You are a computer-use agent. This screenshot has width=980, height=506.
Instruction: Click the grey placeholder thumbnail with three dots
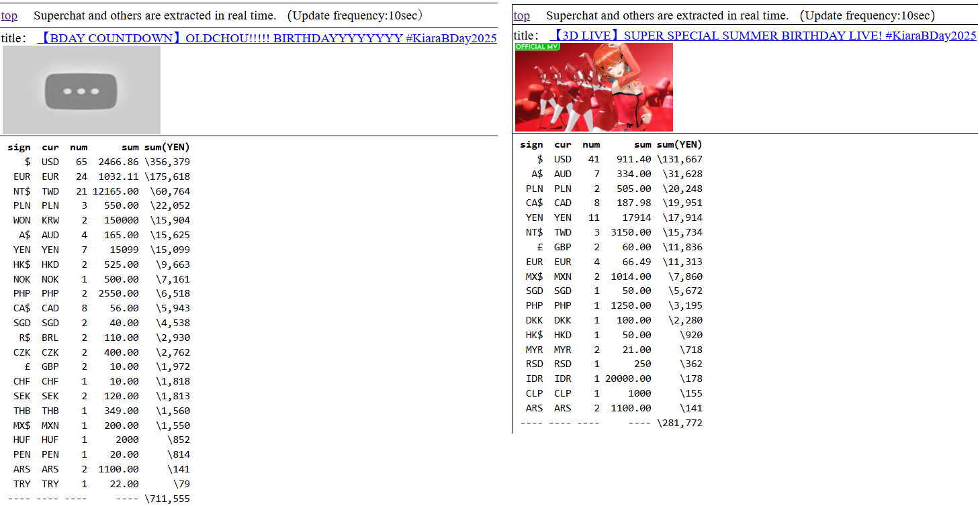pyautogui.click(x=81, y=90)
